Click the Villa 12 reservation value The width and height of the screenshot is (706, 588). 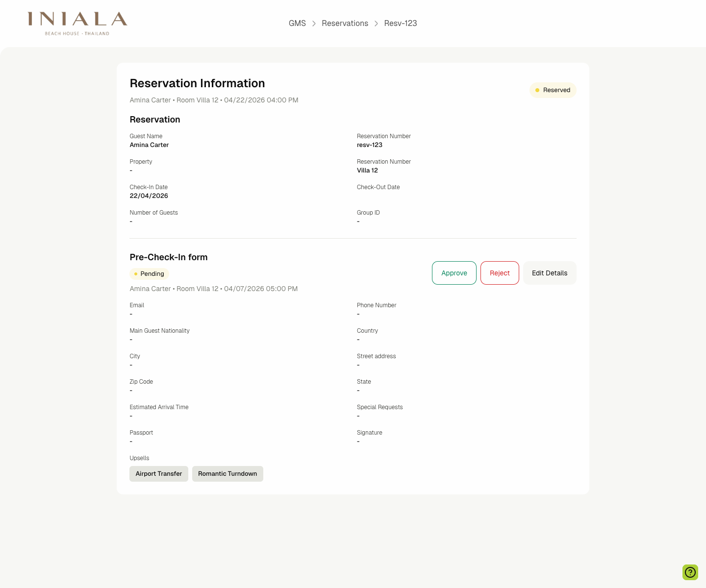tap(367, 170)
